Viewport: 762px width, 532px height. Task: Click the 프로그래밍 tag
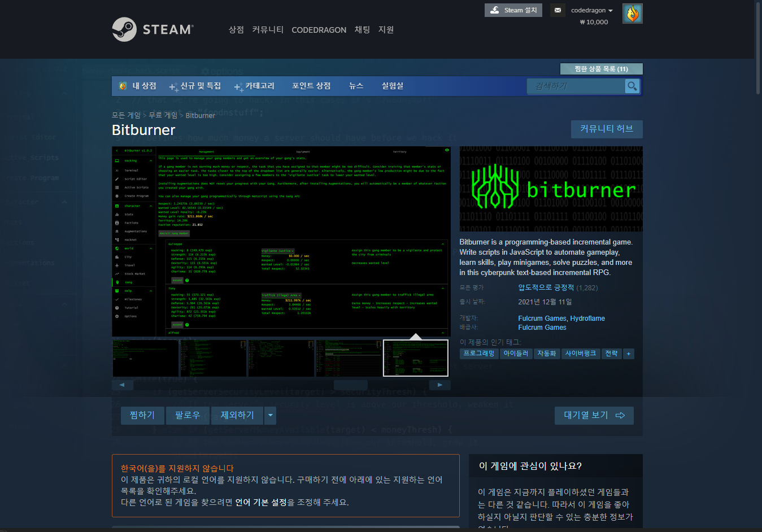(478, 354)
